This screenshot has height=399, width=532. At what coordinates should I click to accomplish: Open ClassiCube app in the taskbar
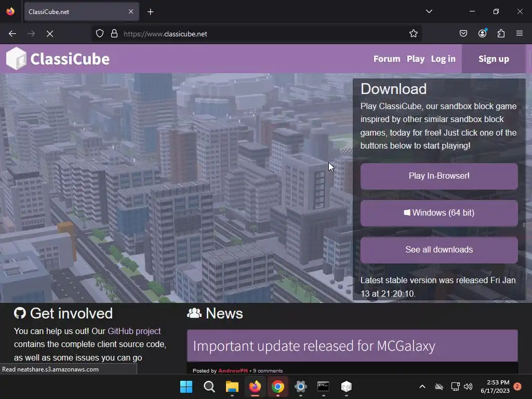point(347,387)
